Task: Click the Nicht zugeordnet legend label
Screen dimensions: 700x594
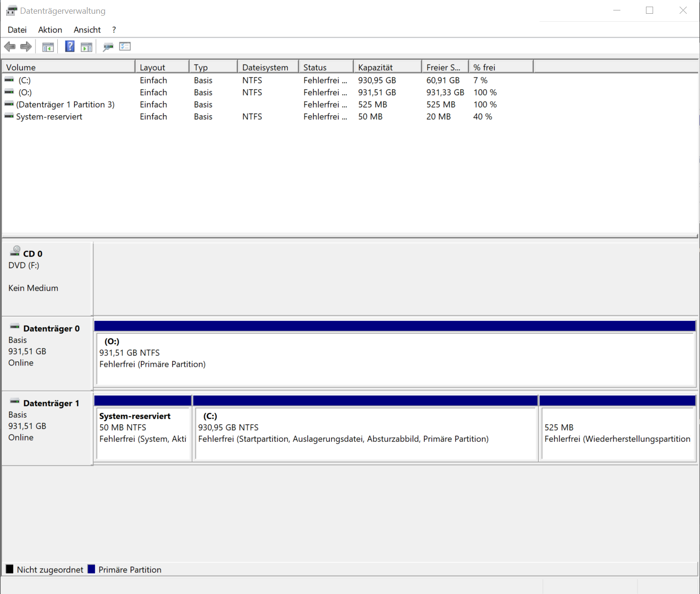Action: pyautogui.click(x=50, y=569)
